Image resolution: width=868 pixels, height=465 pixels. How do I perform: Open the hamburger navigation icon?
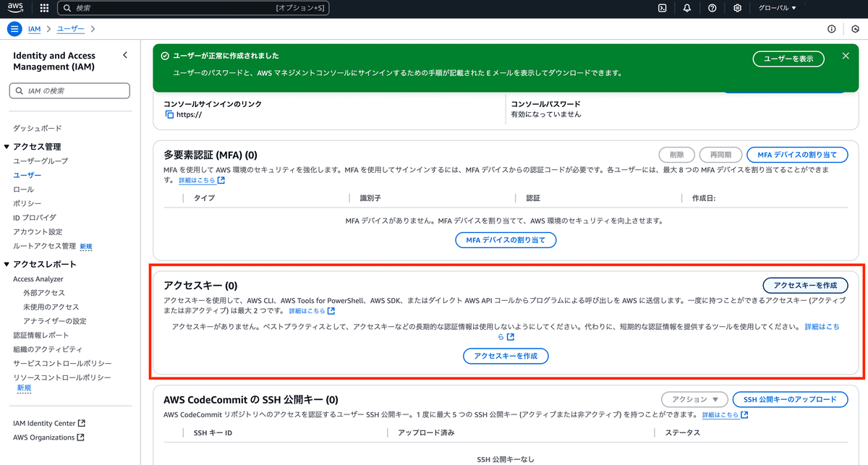[14, 28]
